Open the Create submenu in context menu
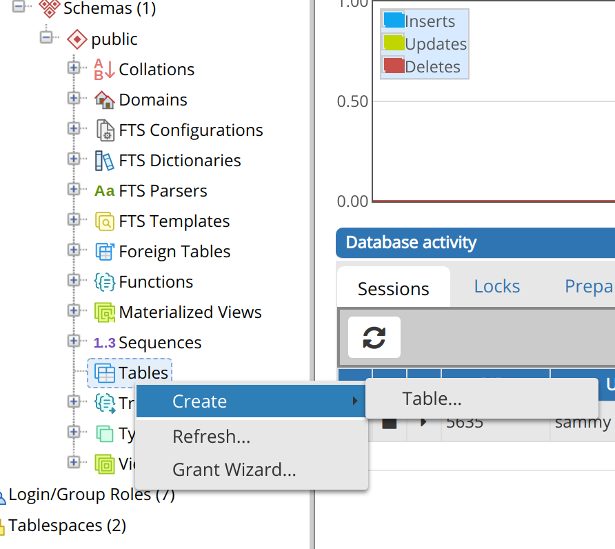This screenshot has width=615, height=549. pyautogui.click(x=251, y=401)
